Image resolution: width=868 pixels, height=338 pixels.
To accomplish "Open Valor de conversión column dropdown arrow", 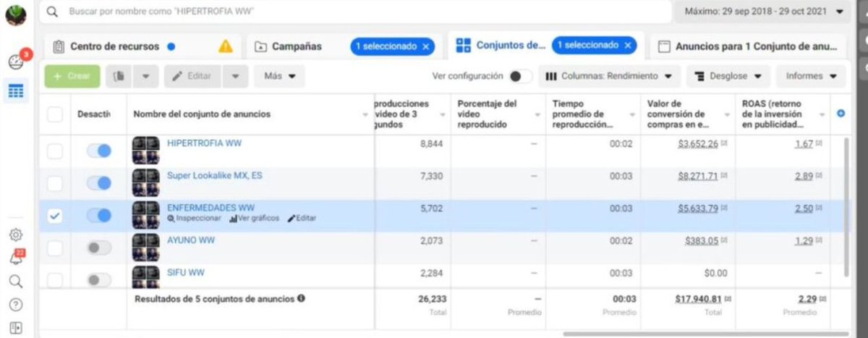I will tap(728, 115).
